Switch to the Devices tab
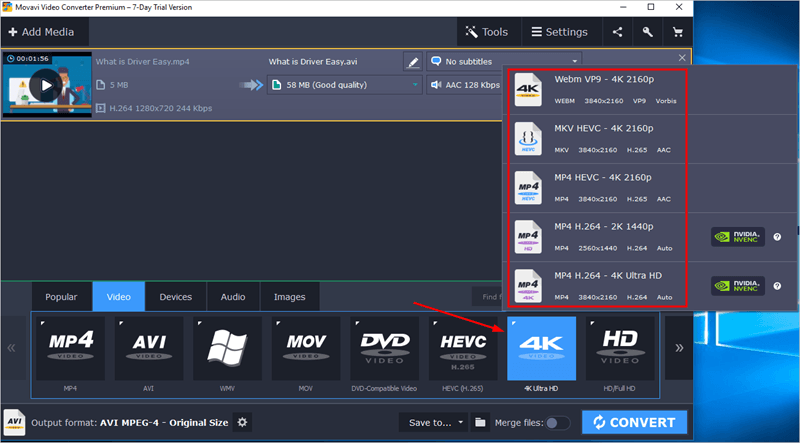800x443 pixels. pyautogui.click(x=176, y=297)
